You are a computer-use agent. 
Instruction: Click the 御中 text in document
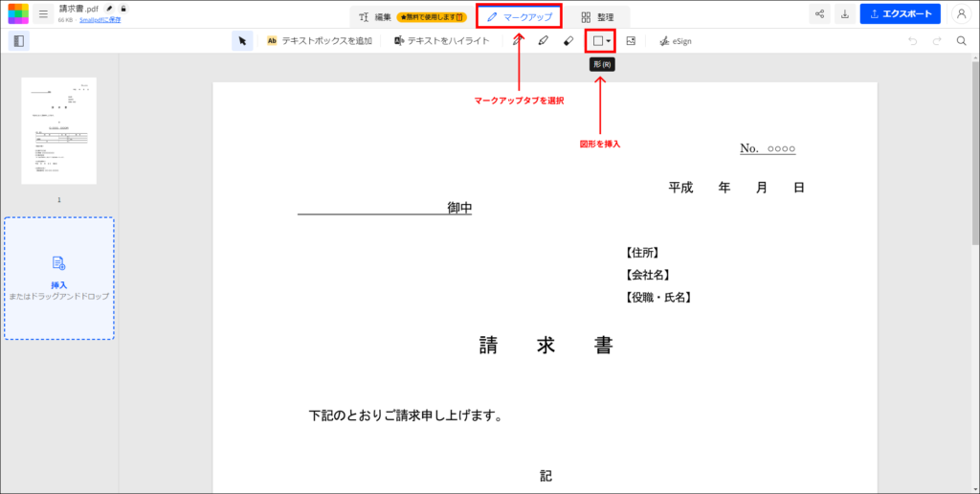click(x=459, y=208)
